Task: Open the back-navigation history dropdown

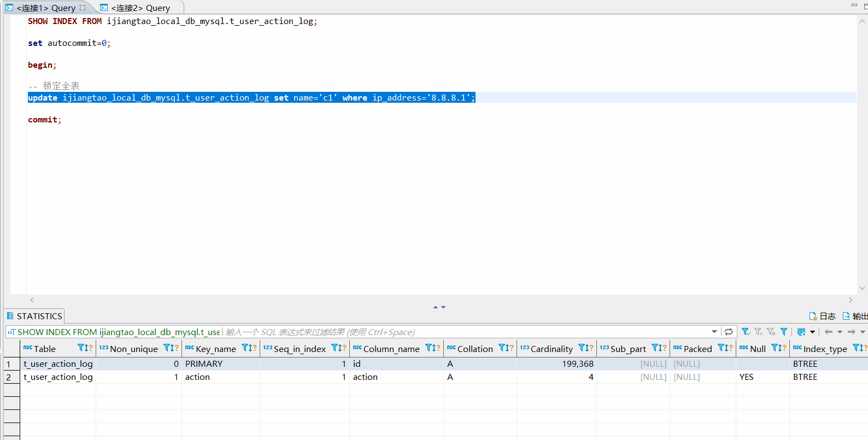Action: [840, 332]
